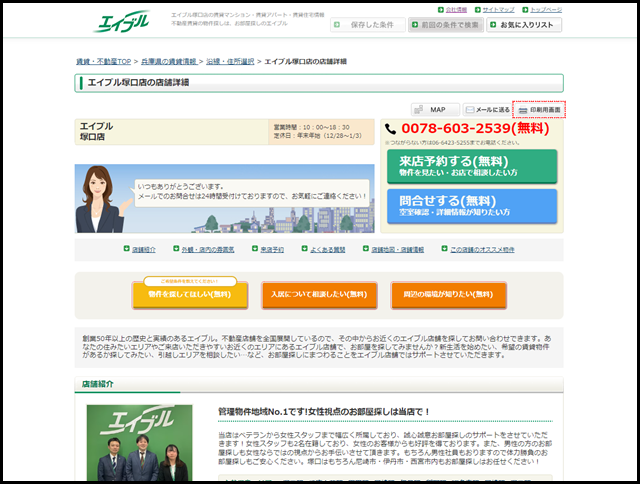
Task: Click 06-6423-5255 alternate phone note
Action: pyautogui.click(x=452, y=143)
